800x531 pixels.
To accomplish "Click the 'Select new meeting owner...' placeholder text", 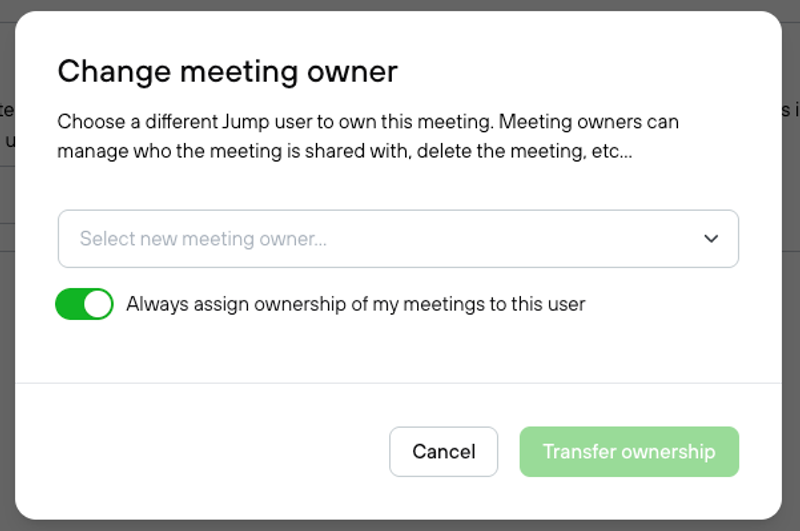I will pyautogui.click(x=203, y=239).
